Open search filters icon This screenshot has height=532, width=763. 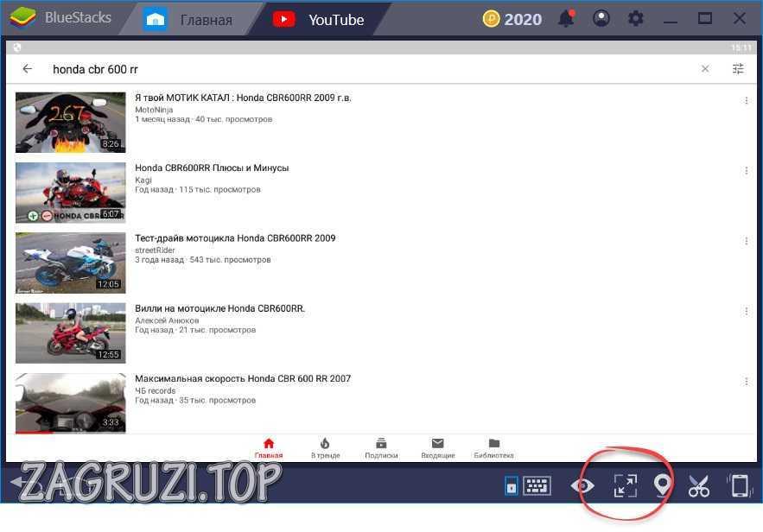pos(738,69)
